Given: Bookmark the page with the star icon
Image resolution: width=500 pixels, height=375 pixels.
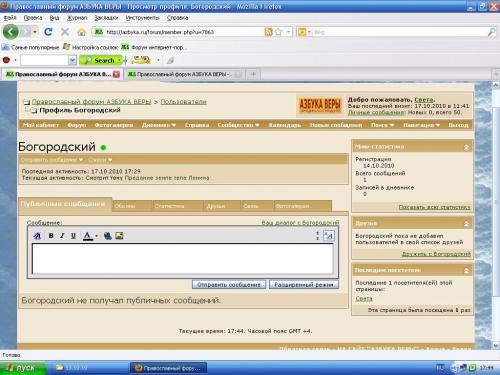Looking at the screenshot, I should pyautogui.click(x=279, y=32).
